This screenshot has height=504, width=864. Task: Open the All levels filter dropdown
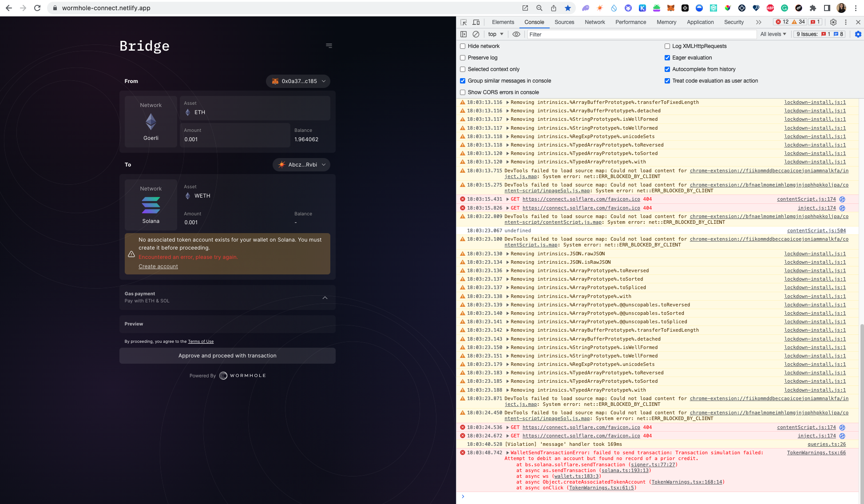coord(773,34)
